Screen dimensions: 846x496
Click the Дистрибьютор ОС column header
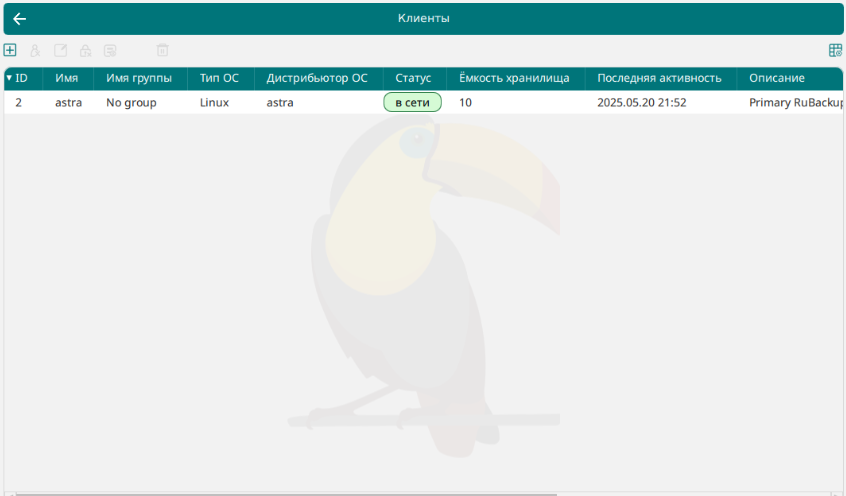(x=317, y=78)
